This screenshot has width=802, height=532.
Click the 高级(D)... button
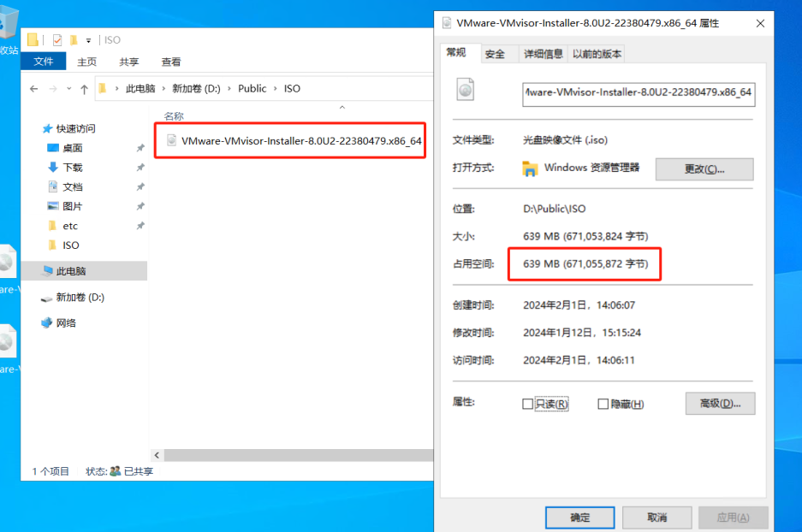(720, 404)
